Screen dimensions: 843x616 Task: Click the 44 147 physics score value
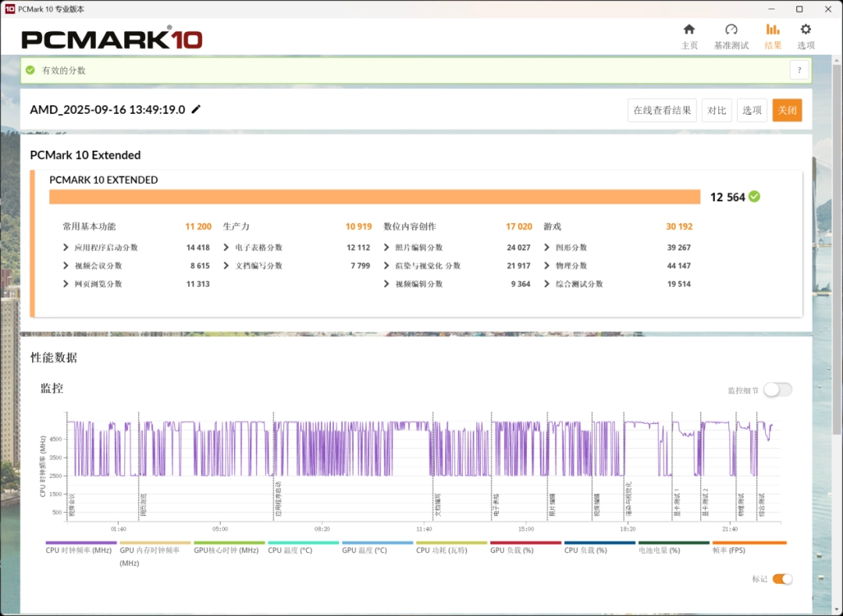pyautogui.click(x=678, y=265)
